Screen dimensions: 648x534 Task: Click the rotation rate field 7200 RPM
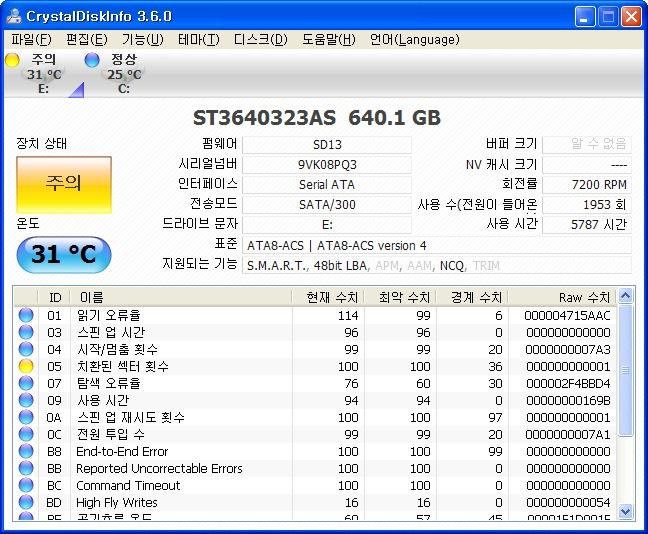pos(587,185)
